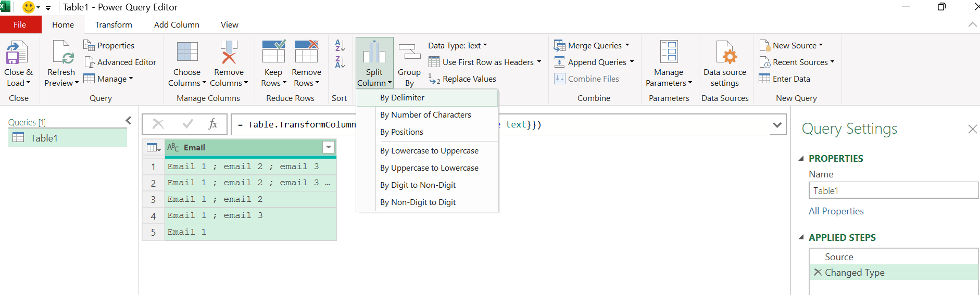Select Table1 in the Queries list

coord(68,138)
